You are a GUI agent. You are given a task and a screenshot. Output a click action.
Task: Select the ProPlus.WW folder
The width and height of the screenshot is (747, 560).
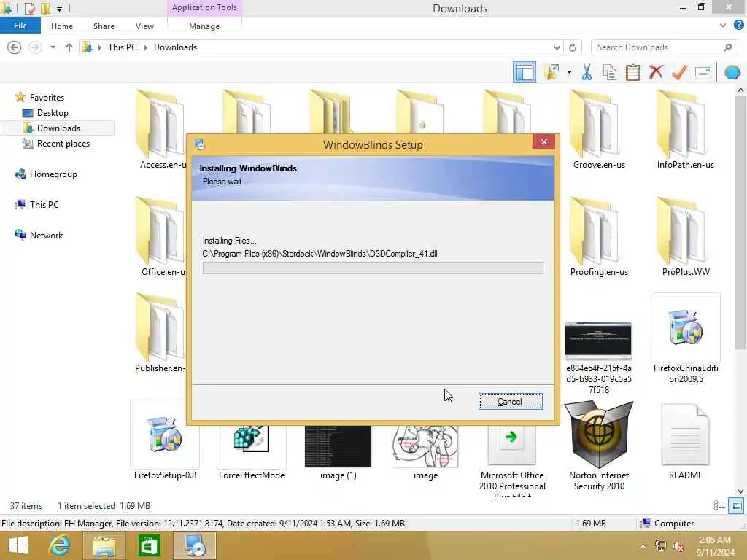[x=686, y=237]
